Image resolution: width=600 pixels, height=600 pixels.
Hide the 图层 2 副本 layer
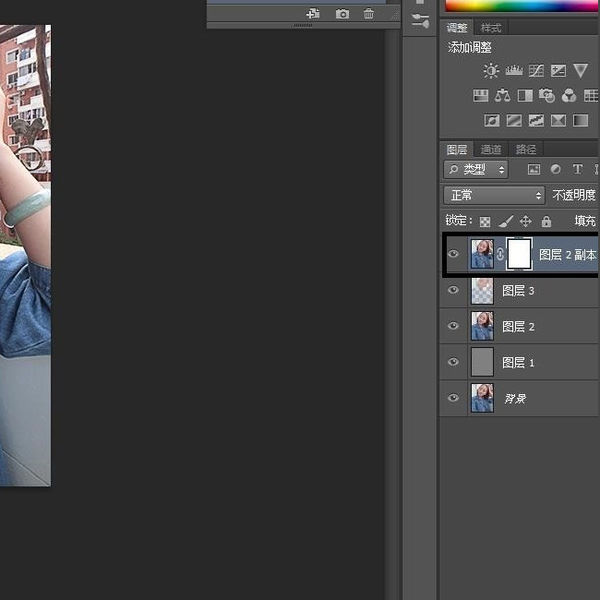tap(453, 254)
